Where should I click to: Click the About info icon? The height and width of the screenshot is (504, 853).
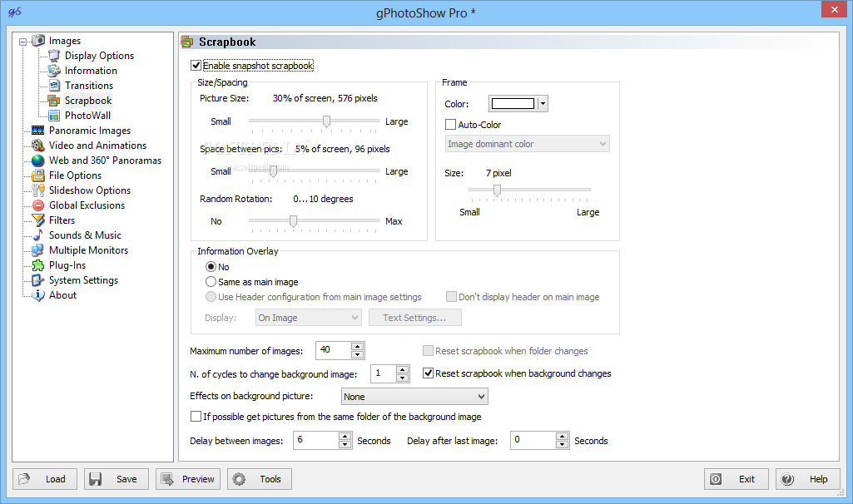(38, 295)
